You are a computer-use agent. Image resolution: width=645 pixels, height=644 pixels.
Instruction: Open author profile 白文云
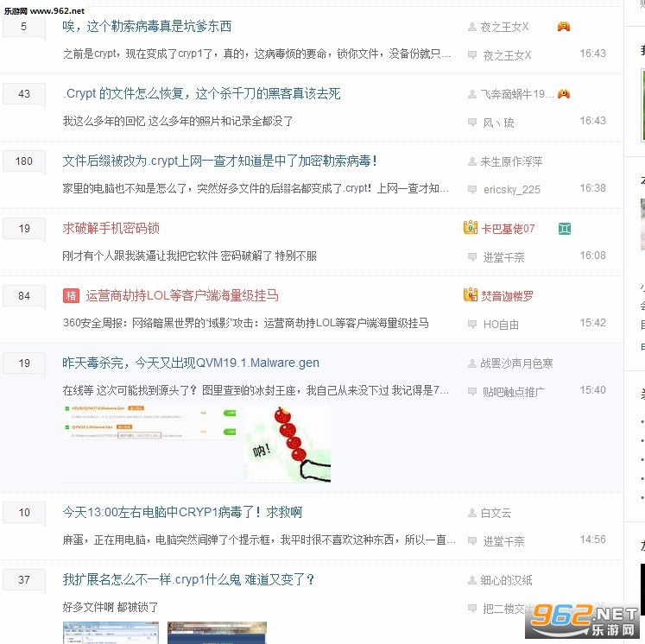pos(496,514)
